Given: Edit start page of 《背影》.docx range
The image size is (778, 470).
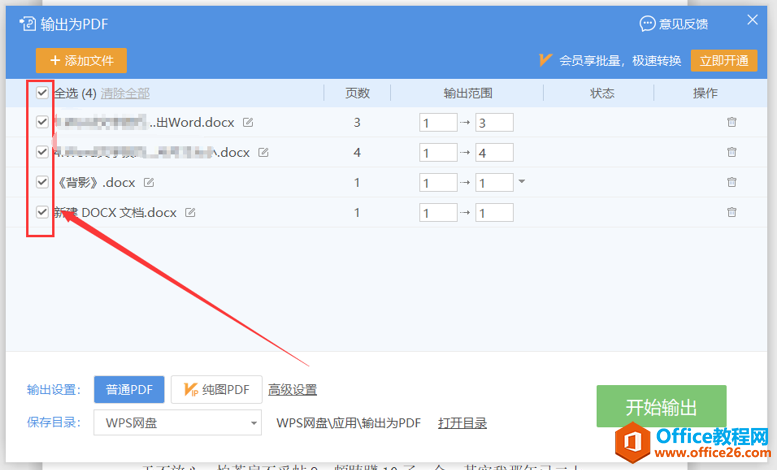Looking at the screenshot, I should [x=438, y=183].
